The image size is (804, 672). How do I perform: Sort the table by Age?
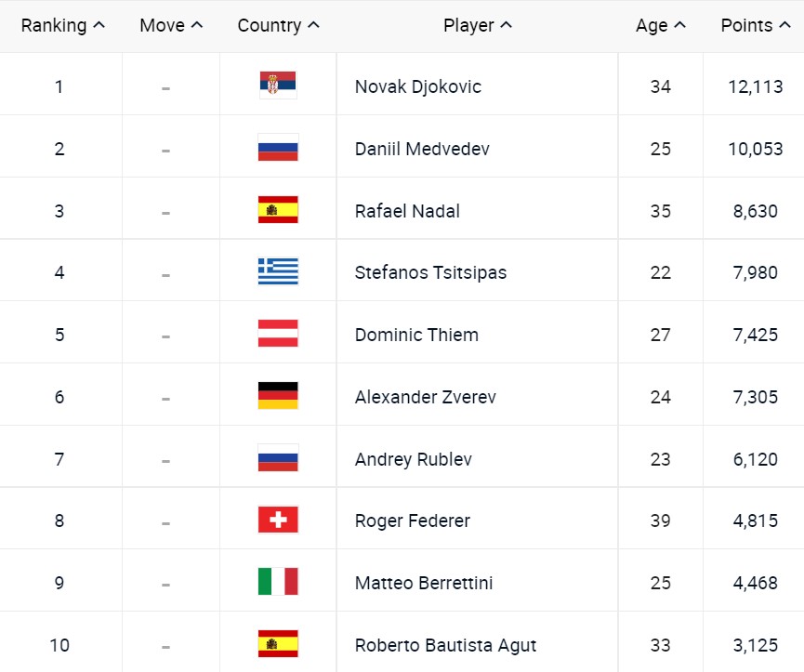click(661, 26)
